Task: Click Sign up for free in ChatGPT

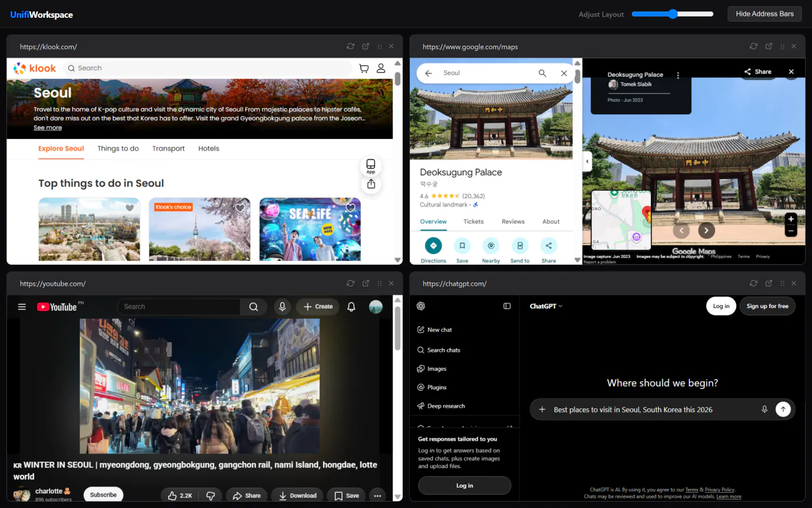Action: click(768, 306)
